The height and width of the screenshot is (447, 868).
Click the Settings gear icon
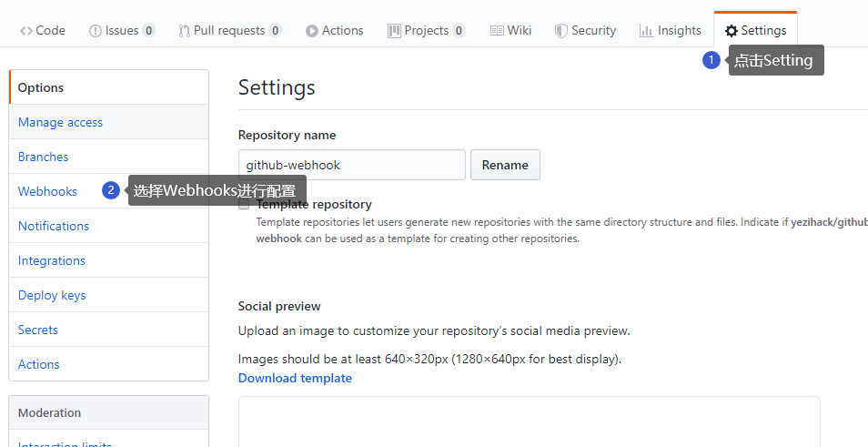732,31
